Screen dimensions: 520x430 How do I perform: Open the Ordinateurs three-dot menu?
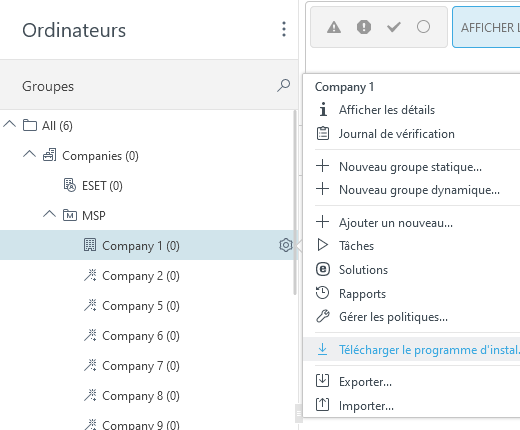(x=284, y=29)
